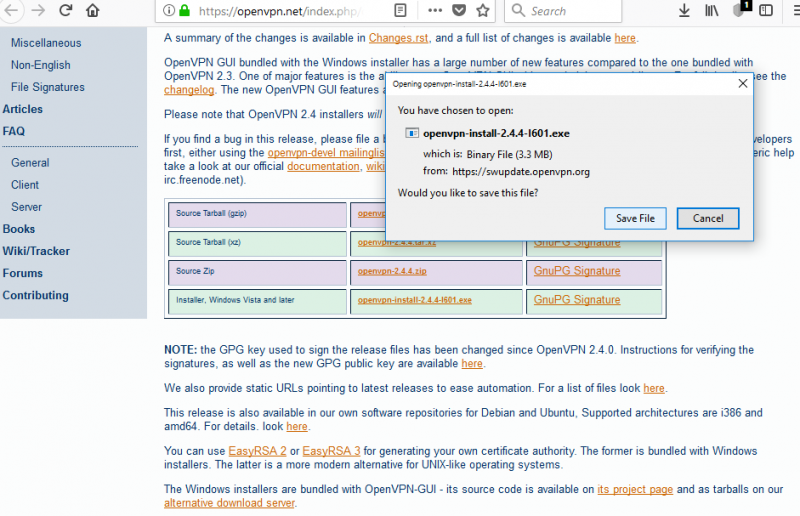Open General FAQ sidebar link

(30, 163)
